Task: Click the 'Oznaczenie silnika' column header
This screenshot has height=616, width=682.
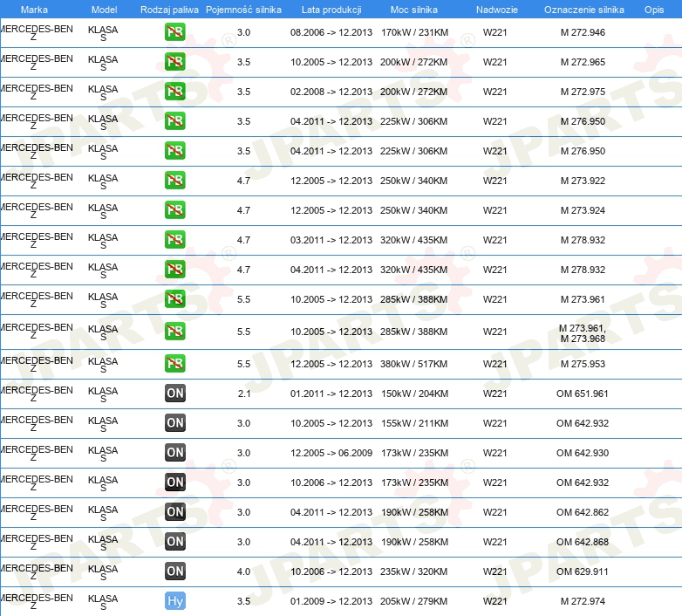Action: click(583, 10)
